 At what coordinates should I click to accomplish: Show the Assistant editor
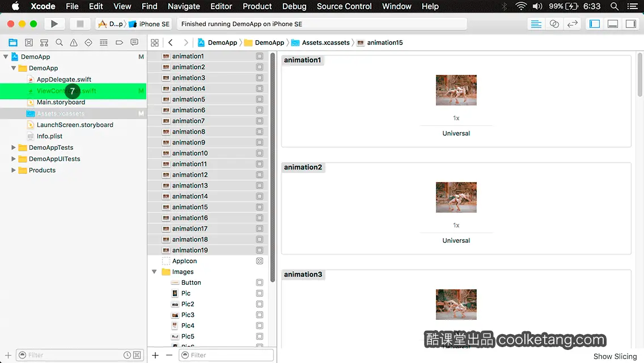pos(554,24)
